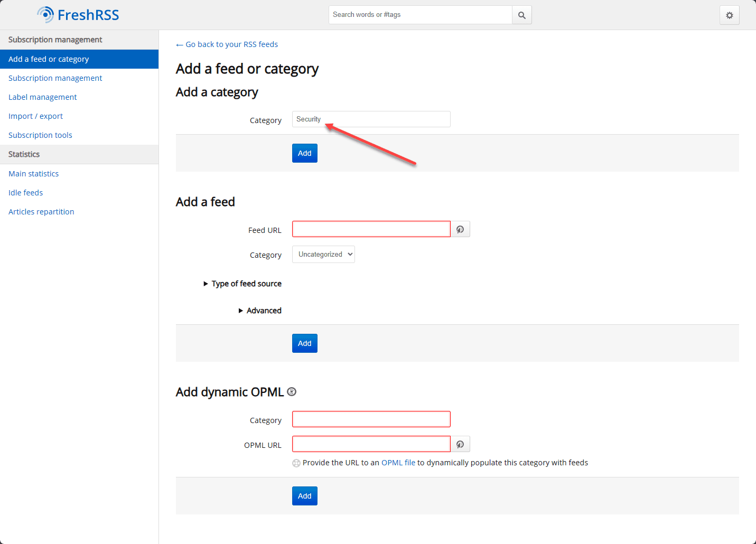
Task: Select Import / export in sidebar
Action: [35, 116]
